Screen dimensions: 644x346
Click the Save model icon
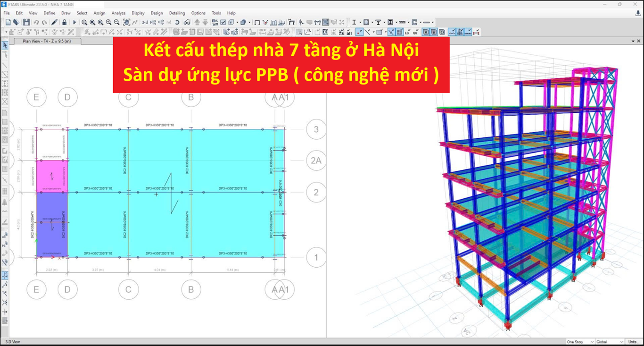pos(26,22)
